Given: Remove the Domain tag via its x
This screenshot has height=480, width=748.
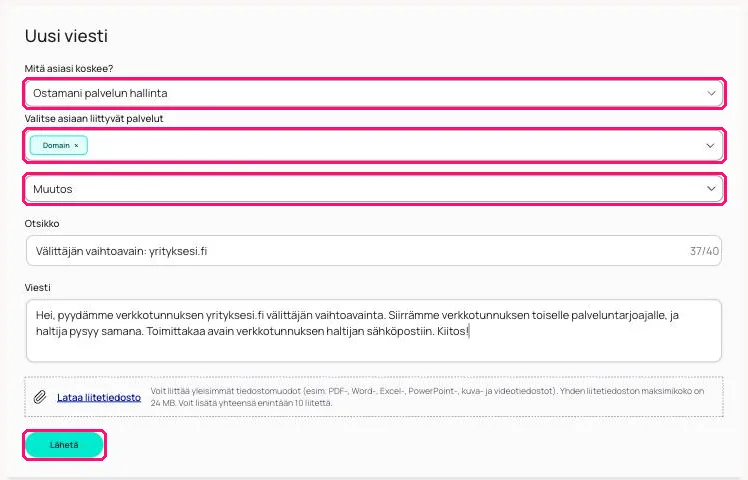Looking at the screenshot, I should pos(76,146).
